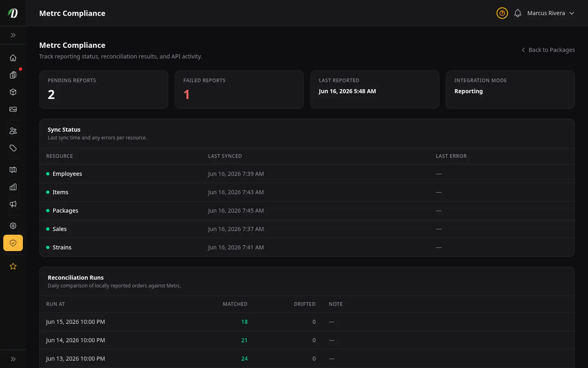Click the DRIFTED column header
The image size is (588, 368).
(x=305, y=304)
